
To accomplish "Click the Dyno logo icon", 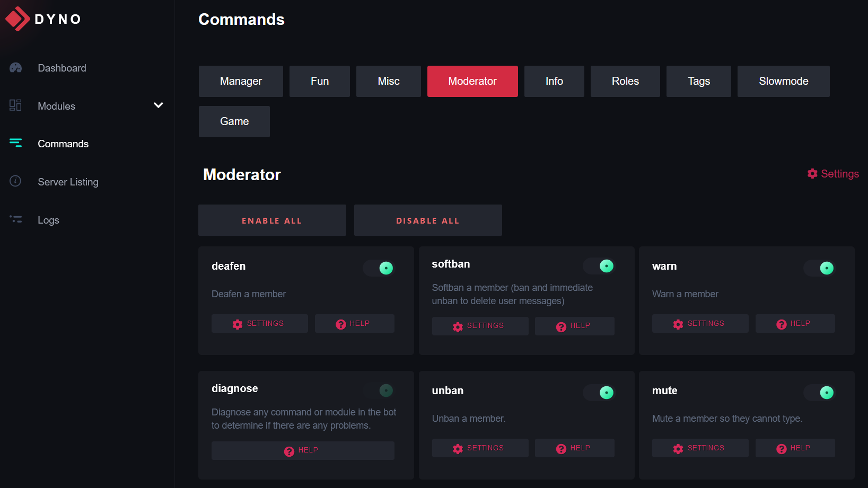I will tap(17, 19).
